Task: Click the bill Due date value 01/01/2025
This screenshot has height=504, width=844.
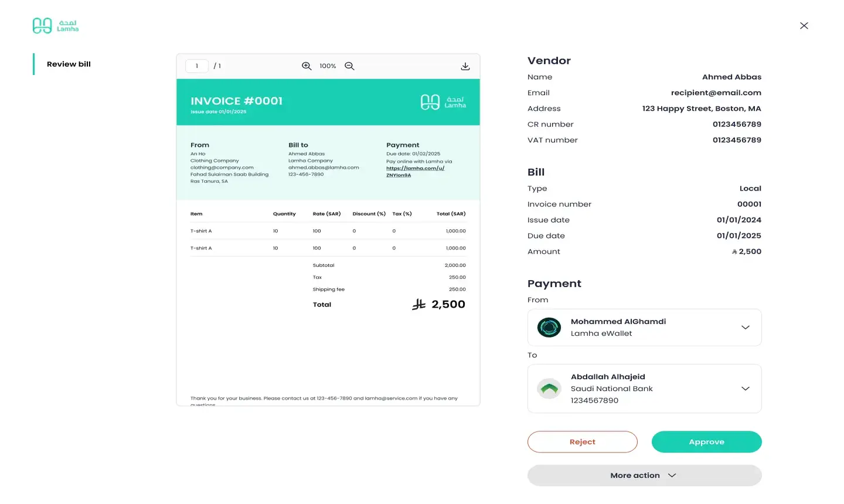Action: pyautogui.click(x=739, y=236)
